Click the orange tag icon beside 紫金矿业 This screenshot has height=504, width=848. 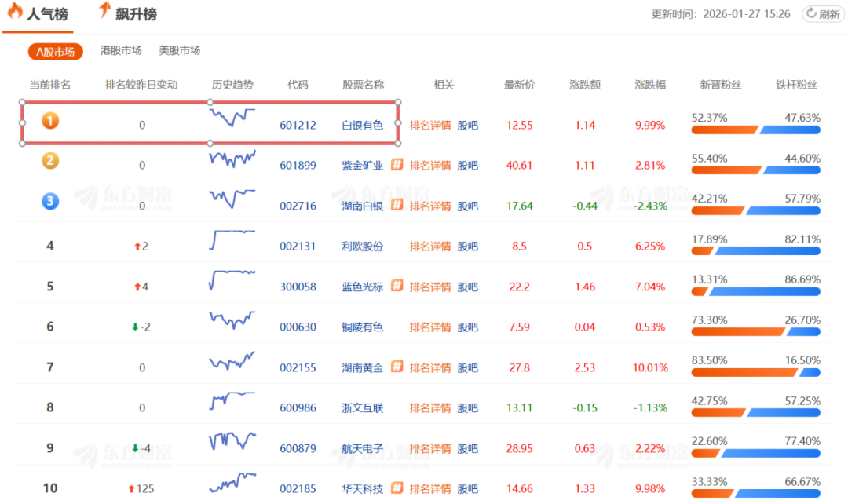coord(397,165)
